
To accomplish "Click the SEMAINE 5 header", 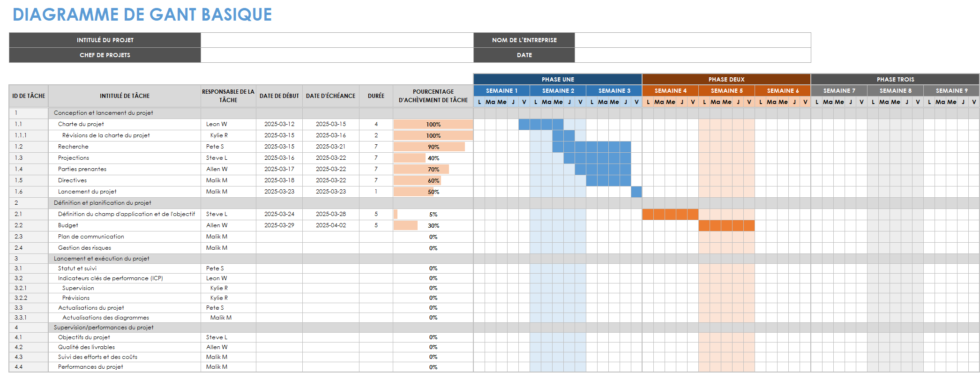I will (x=726, y=90).
